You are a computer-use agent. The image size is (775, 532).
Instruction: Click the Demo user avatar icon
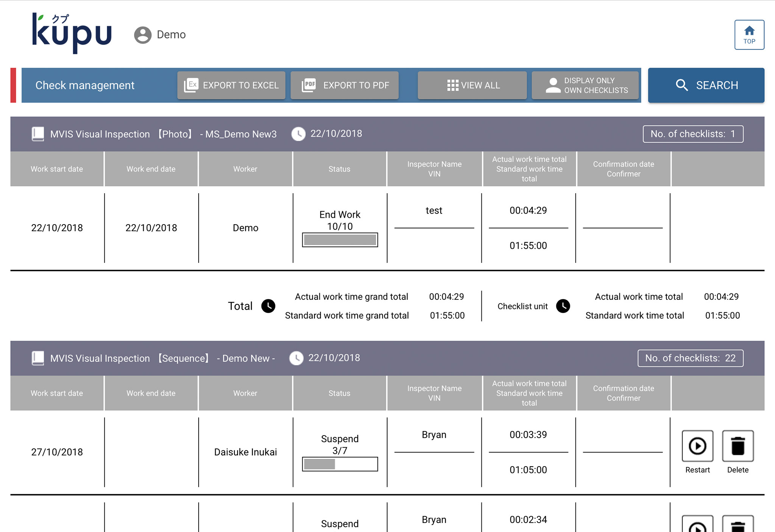(x=143, y=35)
